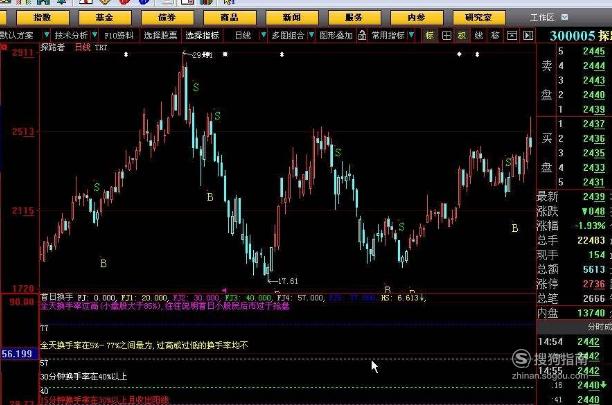Click the 多图组合 label

coord(288,36)
